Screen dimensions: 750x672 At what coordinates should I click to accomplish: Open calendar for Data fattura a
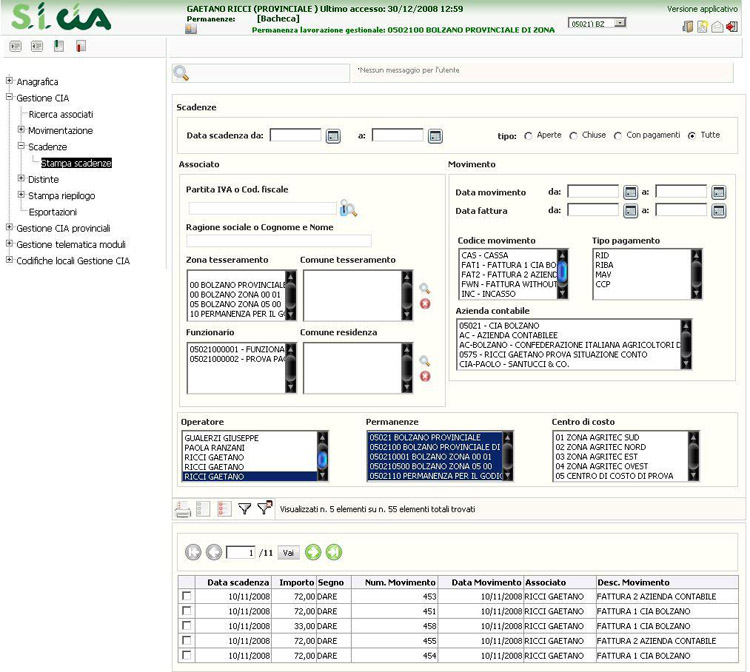(718, 211)
